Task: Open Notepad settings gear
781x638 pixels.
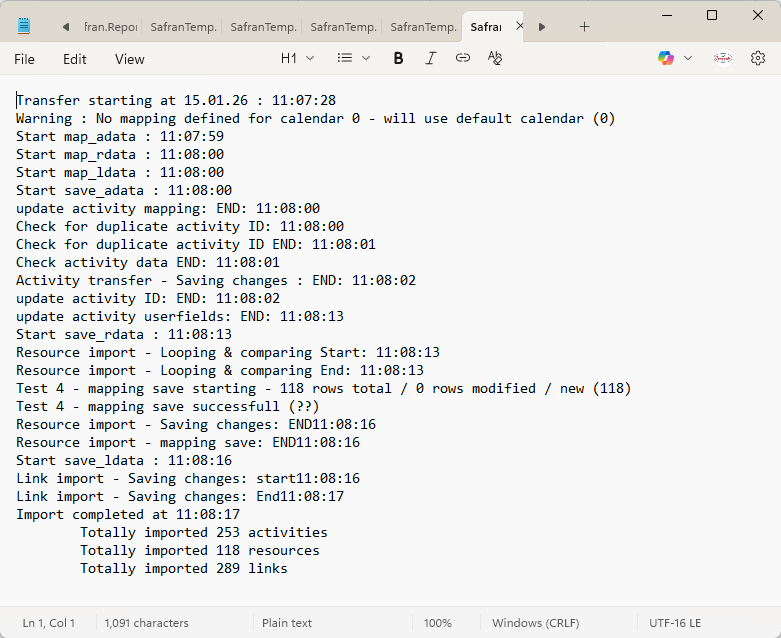Action: point(758,58)
